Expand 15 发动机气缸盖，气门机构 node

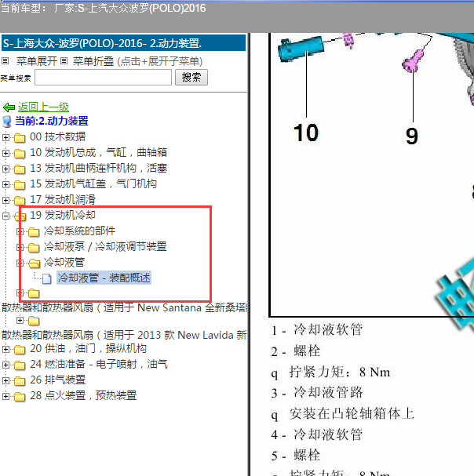5,184
